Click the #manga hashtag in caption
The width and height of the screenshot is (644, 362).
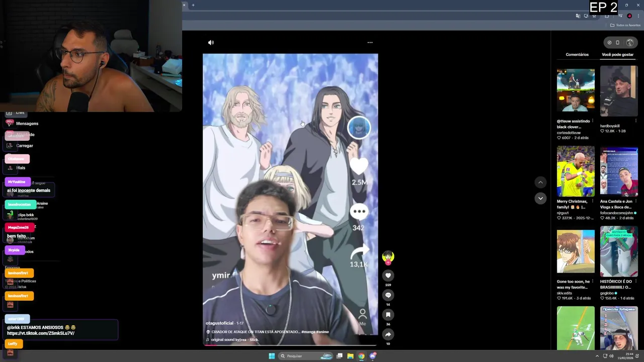[308, 332]
